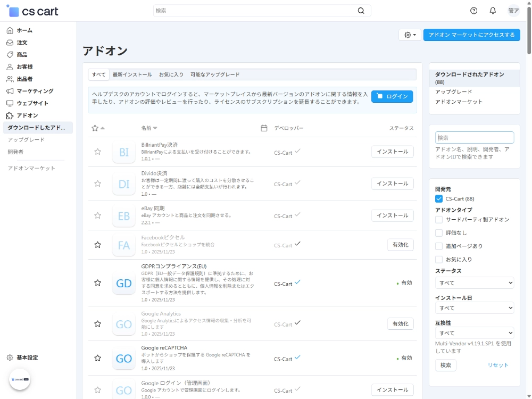Viewport: 532px width, 399px height.
Task: Open the notifications bell icon
Action: point(493,11)
